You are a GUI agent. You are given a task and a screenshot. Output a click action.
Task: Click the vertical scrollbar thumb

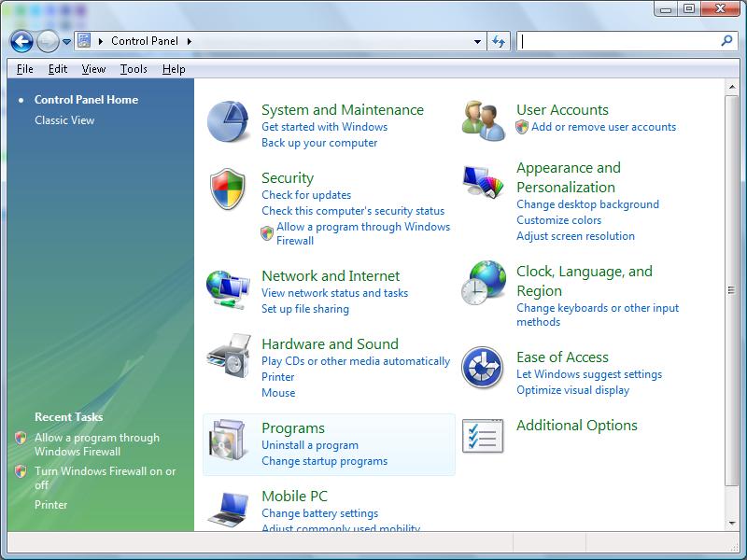pyautogui.click(x=732, y=290)
